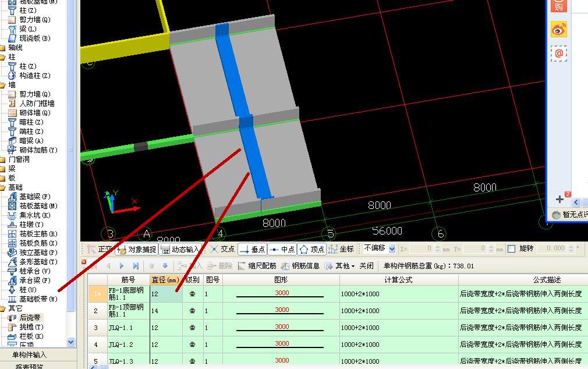
Task: Expand the 轴线 folder
Action: click(x=3, y=48)
